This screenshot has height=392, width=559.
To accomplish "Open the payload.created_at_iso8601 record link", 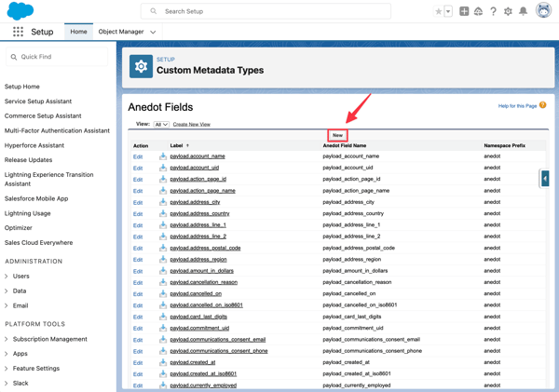I will (x=203, y=373).
